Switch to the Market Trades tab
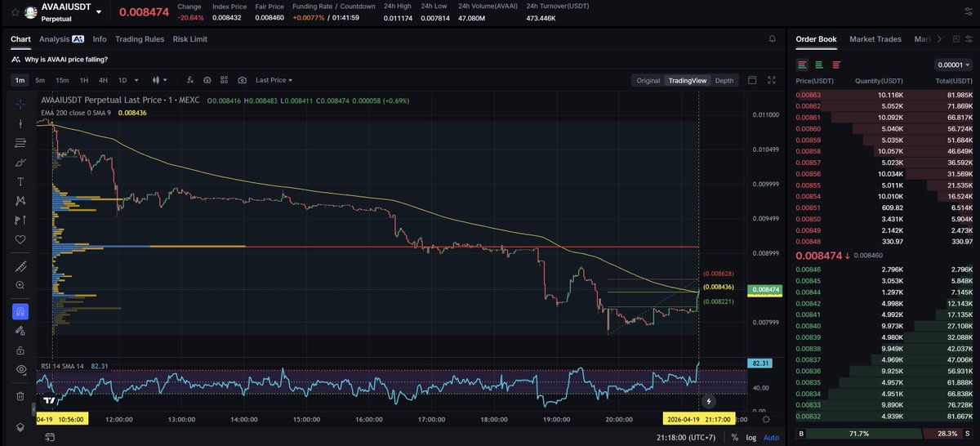This screenshot has width=980, height=446. coord(876,38)
